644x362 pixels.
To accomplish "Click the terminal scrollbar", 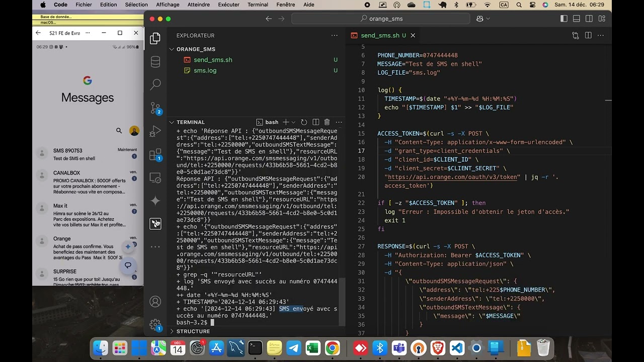I will pos(342,302).
